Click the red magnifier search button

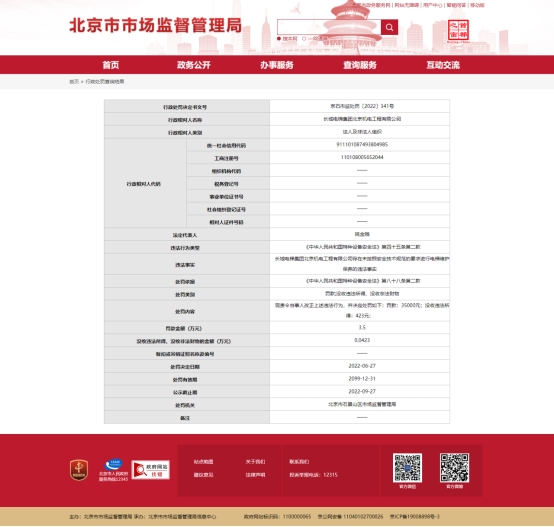[389, 27]
